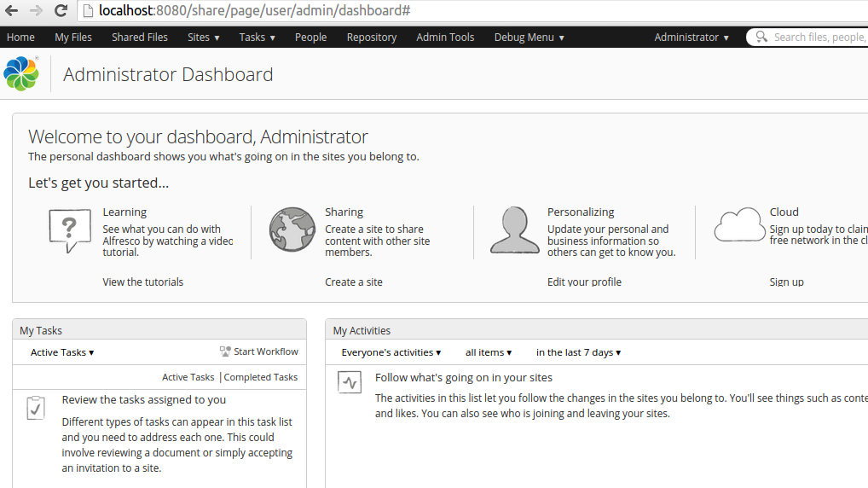Click 'Welcome to your dashboard, Administrator' heading

tap(198, 137)
